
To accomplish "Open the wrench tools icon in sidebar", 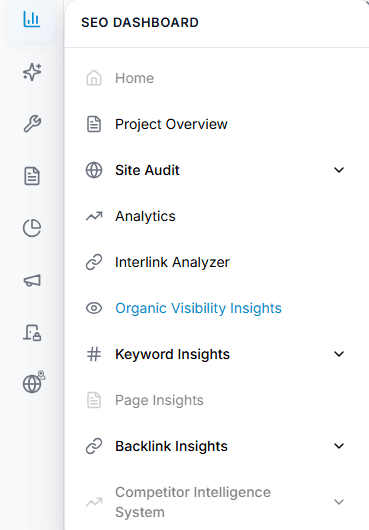I will pos(32,124).
